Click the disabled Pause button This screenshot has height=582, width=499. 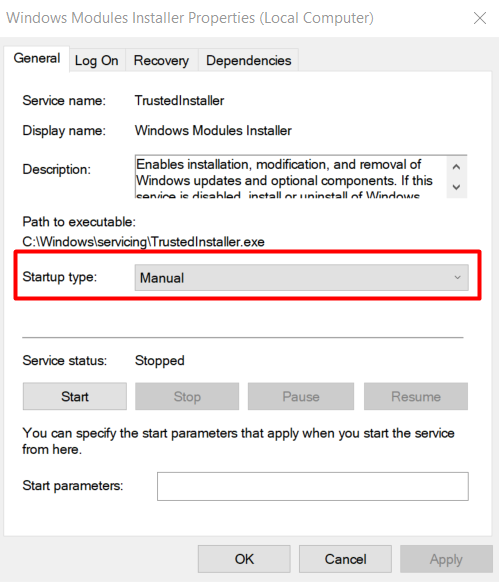click(301, 396)
